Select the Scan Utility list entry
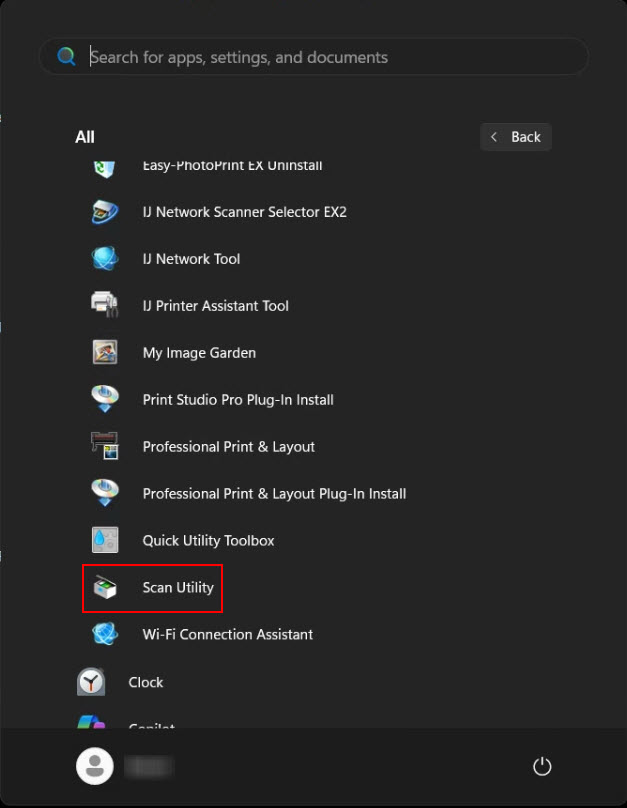The image size is (627, 808). coord(178,588)
